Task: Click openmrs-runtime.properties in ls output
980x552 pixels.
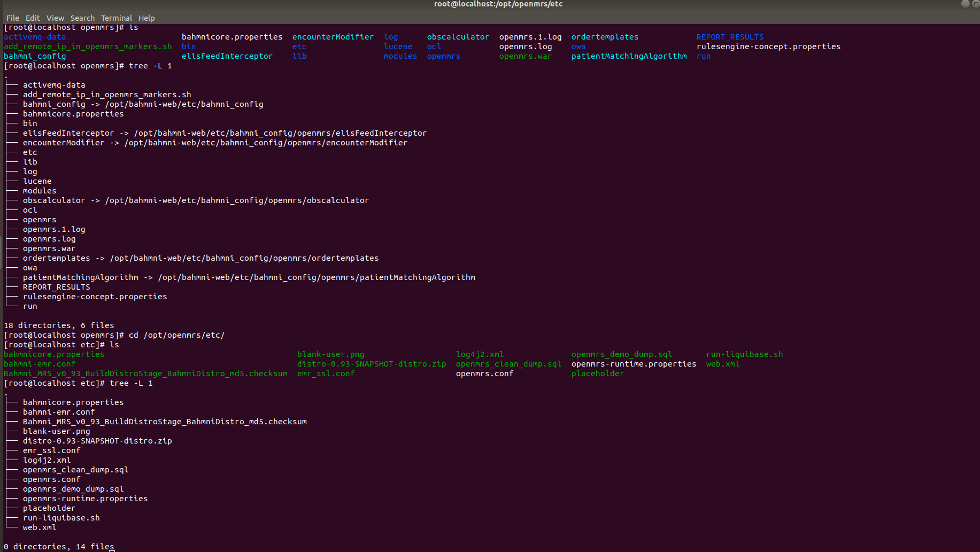Action: coord(634,364)
